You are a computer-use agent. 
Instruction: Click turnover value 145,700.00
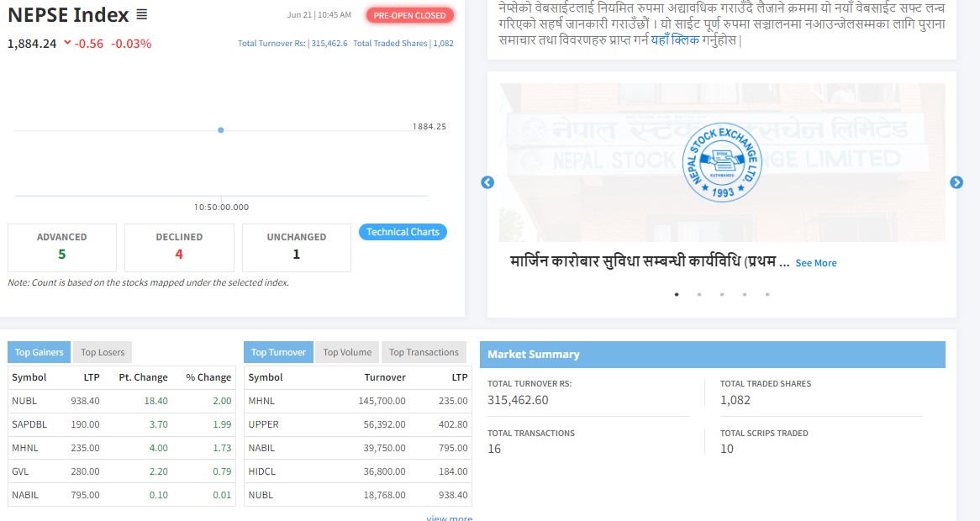tap(382, 401)
